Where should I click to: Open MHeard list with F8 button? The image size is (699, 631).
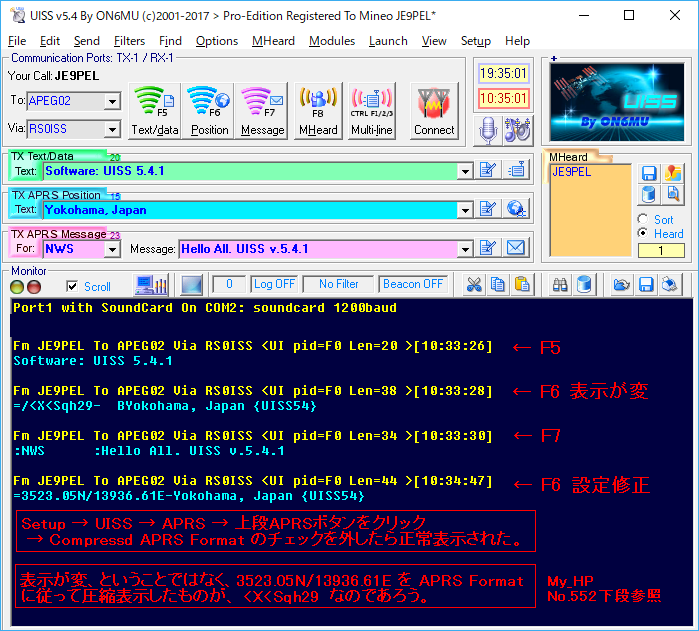[318, 111]
